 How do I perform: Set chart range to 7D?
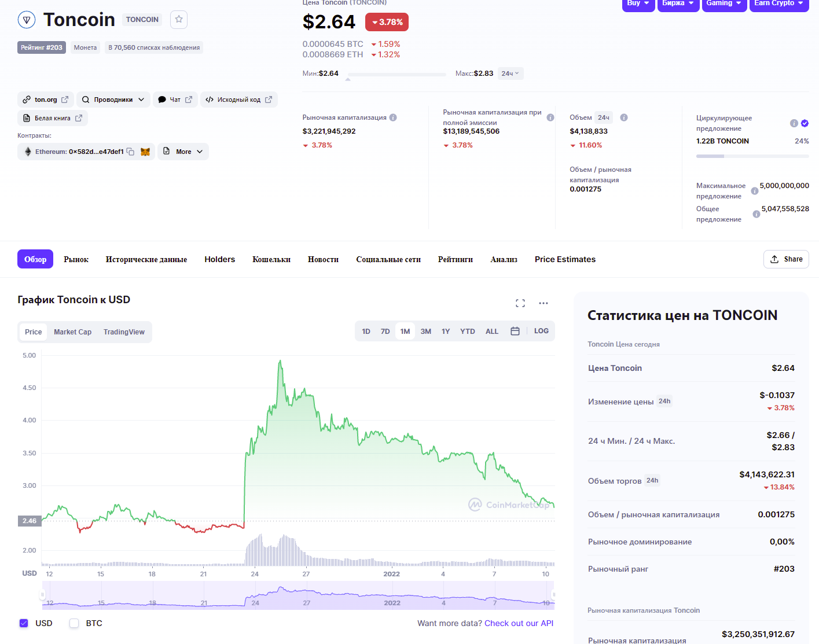coord(385,332)
